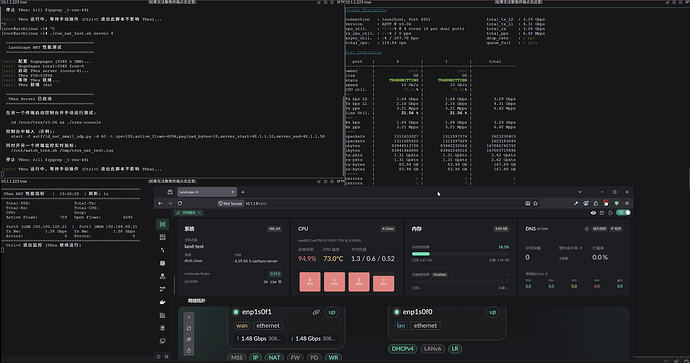Click the browser forward arrow
This screenshot has height=363, width=690.
[x=170, y=203]
